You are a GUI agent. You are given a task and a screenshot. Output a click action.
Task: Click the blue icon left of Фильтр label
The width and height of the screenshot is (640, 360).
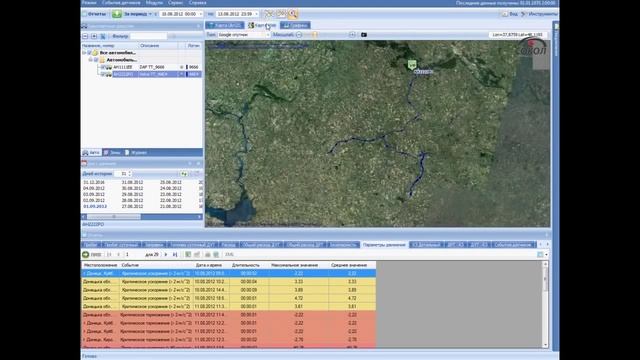(103, 36)
